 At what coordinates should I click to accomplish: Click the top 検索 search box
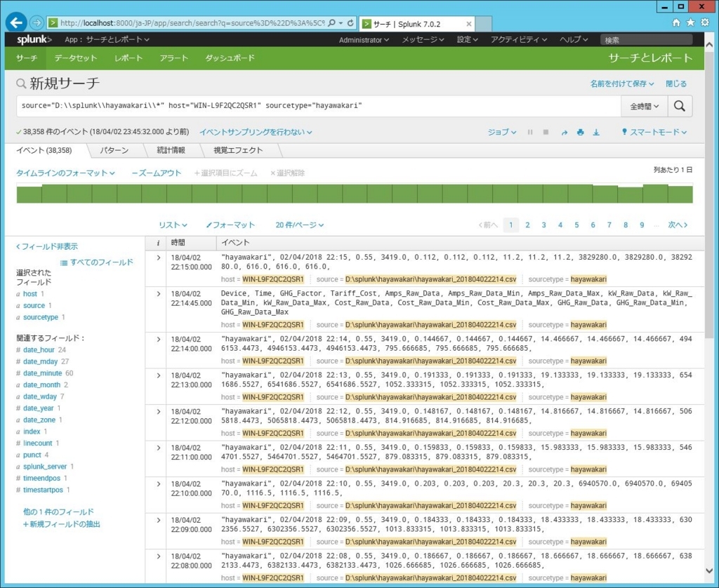click(x=646, y=40)
